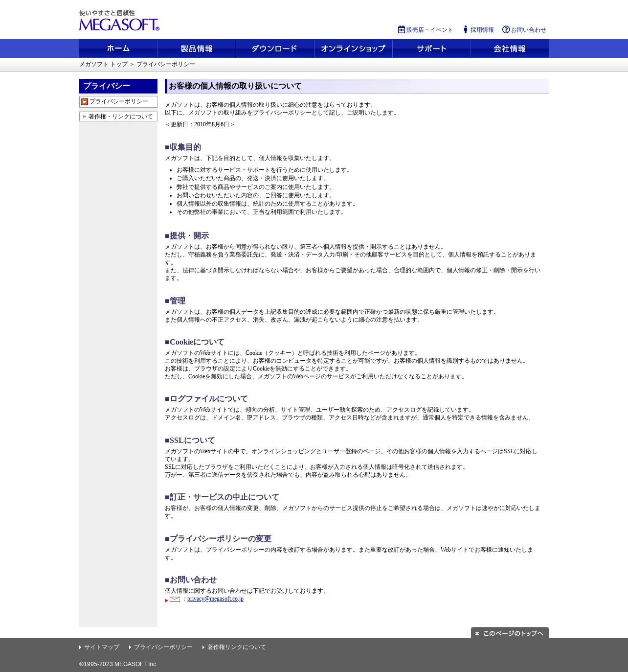Click the calendar icon beside 販売店・イベント
This screenshot has height=672, width=628.
[x=402, y=29]
